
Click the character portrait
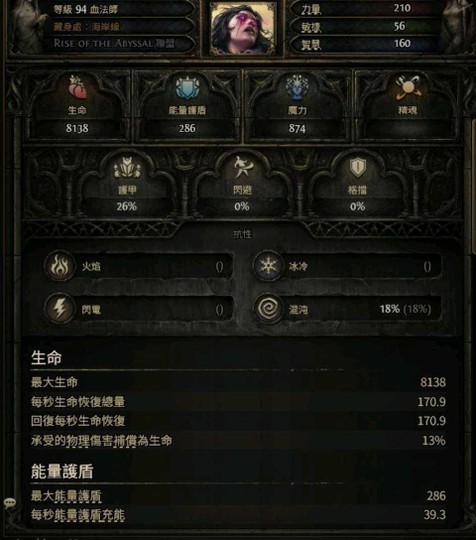tap(242, 28)
